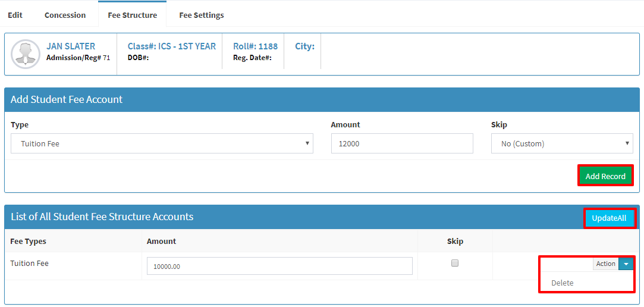Open the Fee Settings tab
Image resolution: width=644 pixels, height=307 pixels.
[201, 15]
